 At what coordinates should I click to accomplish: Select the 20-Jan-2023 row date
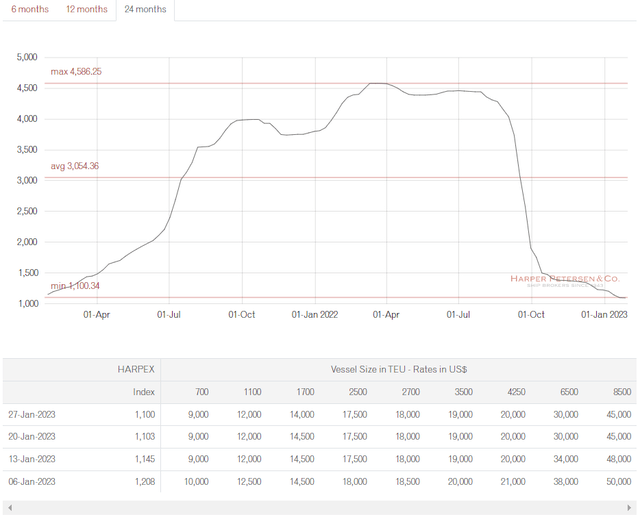[x=34, y=436]
